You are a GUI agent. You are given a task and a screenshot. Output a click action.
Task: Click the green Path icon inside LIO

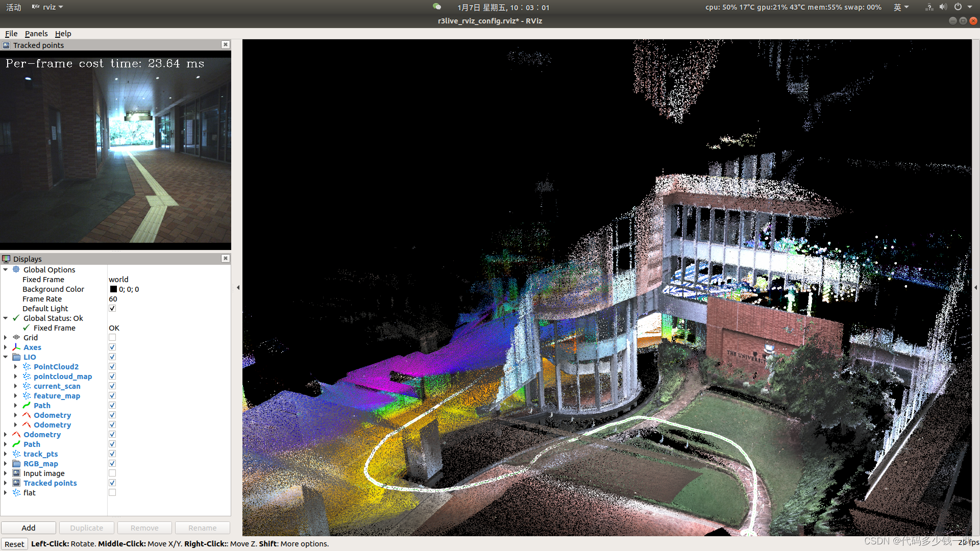[27, 405]
